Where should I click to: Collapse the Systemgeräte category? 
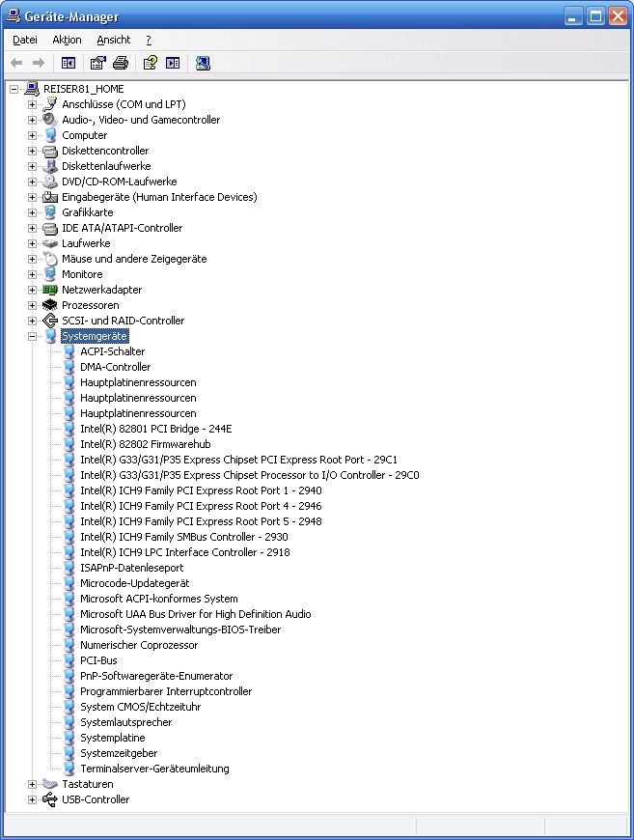[32, 336]
